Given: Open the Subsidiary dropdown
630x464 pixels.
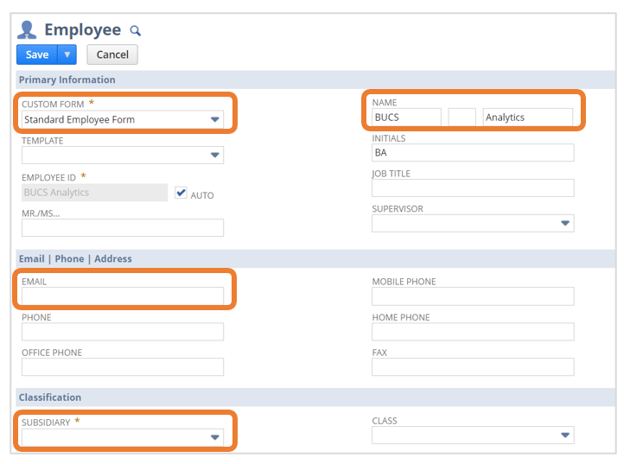Looking at the screenshot, I should coord(214,437).
